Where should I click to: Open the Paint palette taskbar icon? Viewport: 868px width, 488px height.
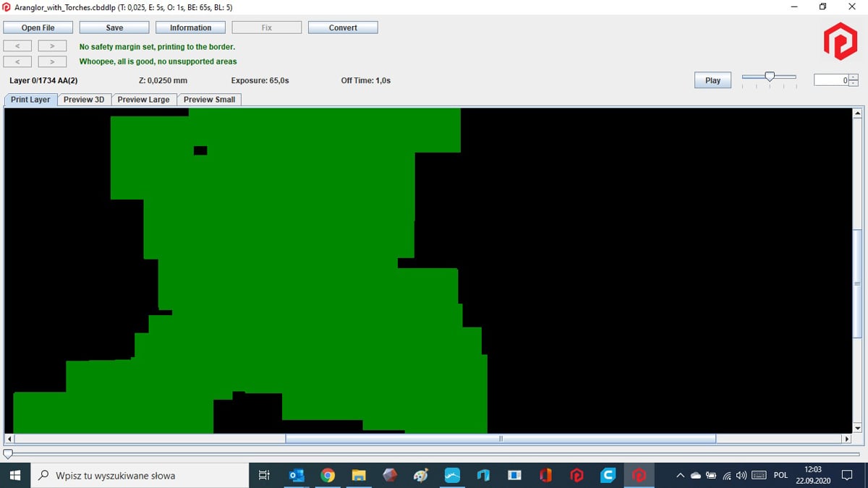tap(421, 475)
